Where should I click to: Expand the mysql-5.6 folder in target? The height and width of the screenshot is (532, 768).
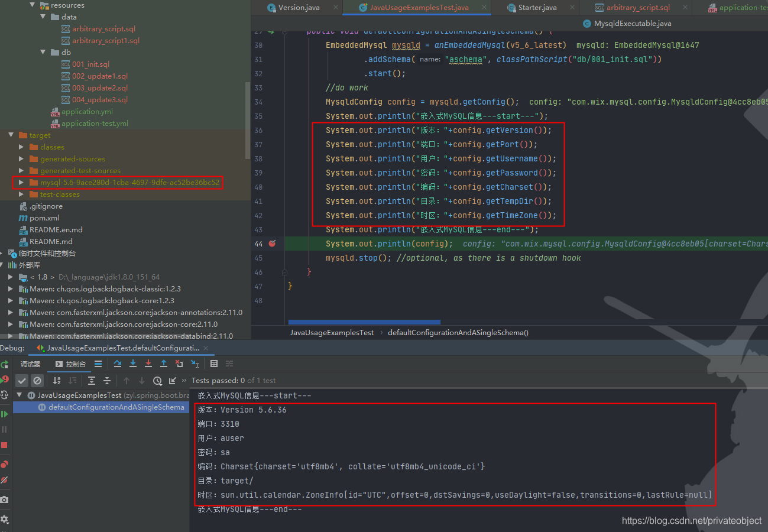(x=21, y=183)
